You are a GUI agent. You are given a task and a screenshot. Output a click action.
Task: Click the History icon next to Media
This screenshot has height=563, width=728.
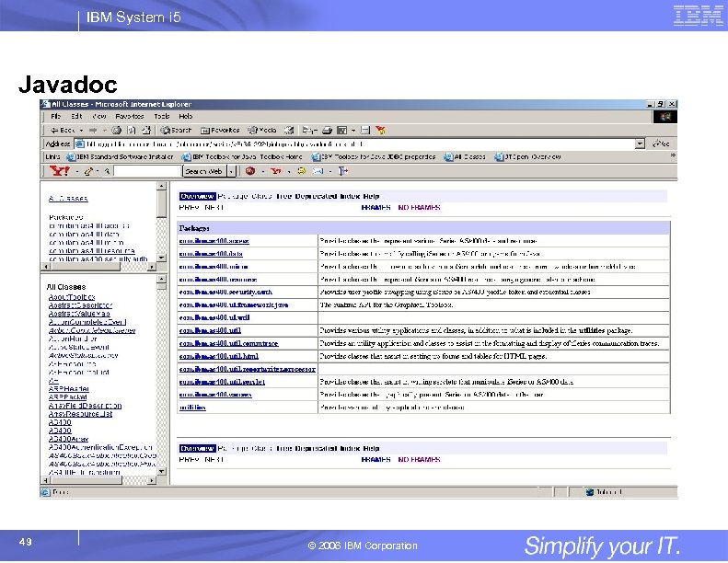289,131
